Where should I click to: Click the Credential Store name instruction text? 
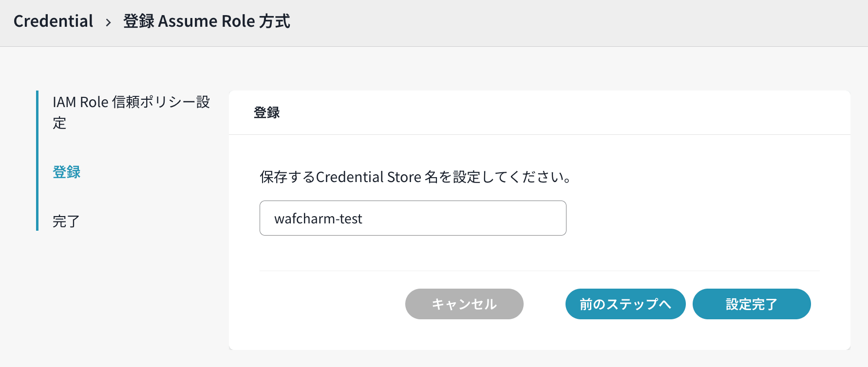coord(415,177)
